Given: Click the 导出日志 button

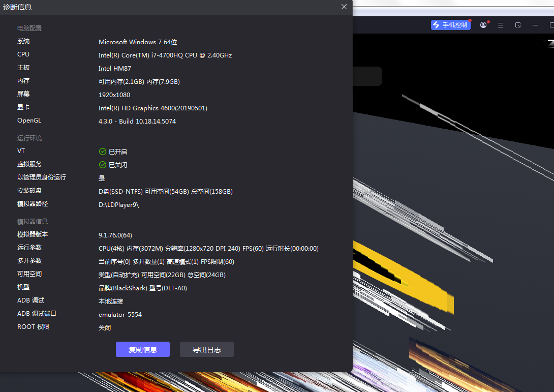Looking at the screenshot, I should click(206, 349).
